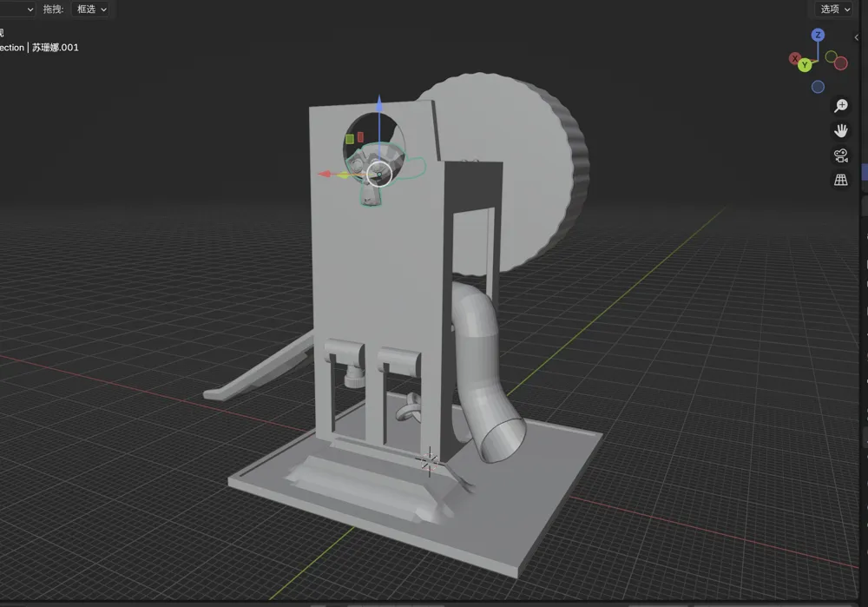The height and width of the screenshot is (607, 868).
Task: Click the blue Z move arrow on monkey
Action: [x=379, y=106]
